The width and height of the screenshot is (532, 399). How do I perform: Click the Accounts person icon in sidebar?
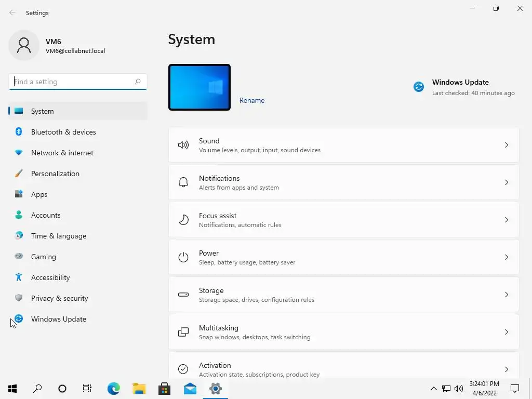pos(19,215)
